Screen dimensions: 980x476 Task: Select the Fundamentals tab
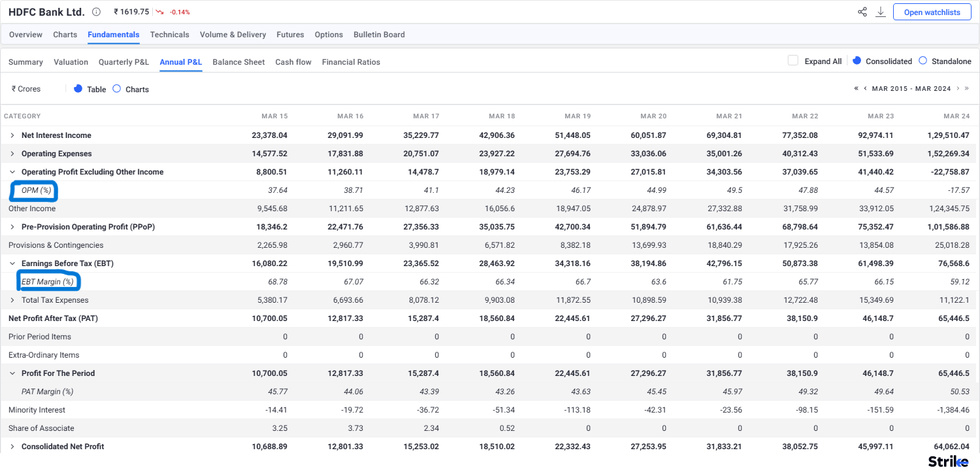(114, 35)
